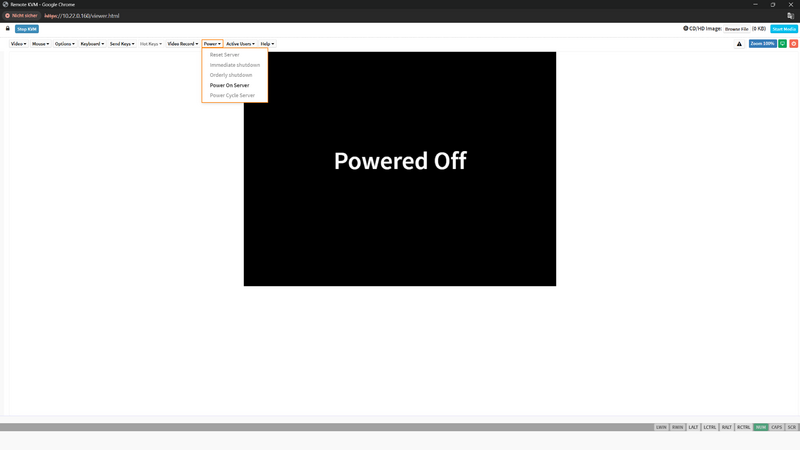This screenshot has height=450, width=800.
Task: Toggle the SCR lock indicator
Action: tap(791, 427)
